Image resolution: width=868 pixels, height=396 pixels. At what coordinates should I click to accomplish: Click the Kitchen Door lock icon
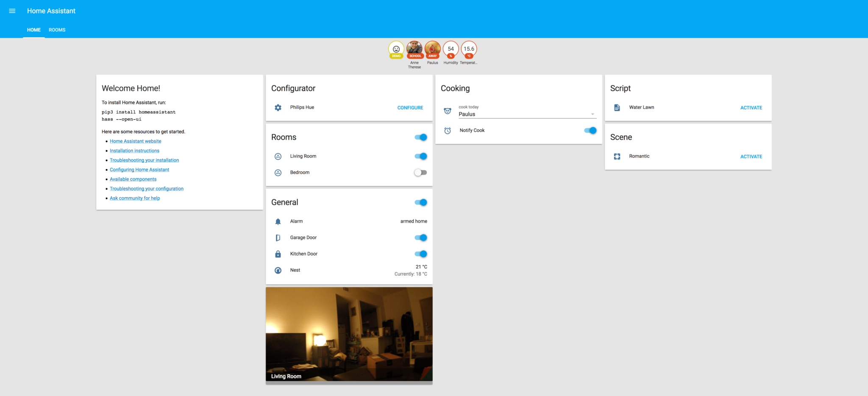[278, 254]
